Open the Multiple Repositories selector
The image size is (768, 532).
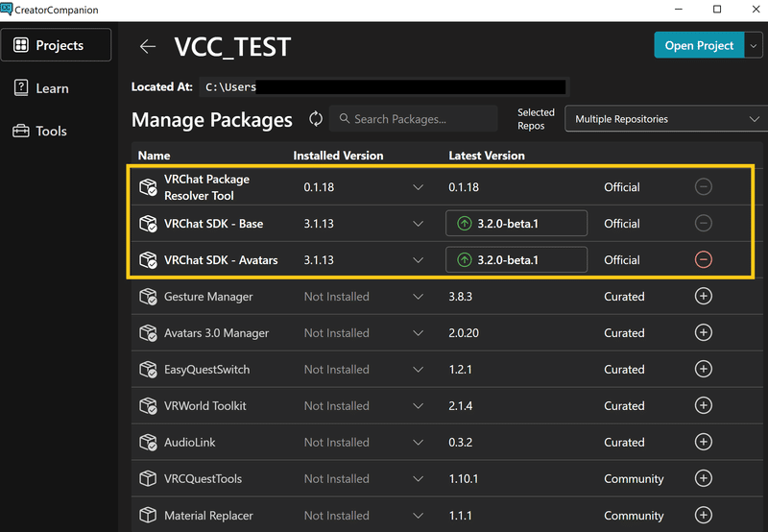(666, 119)
